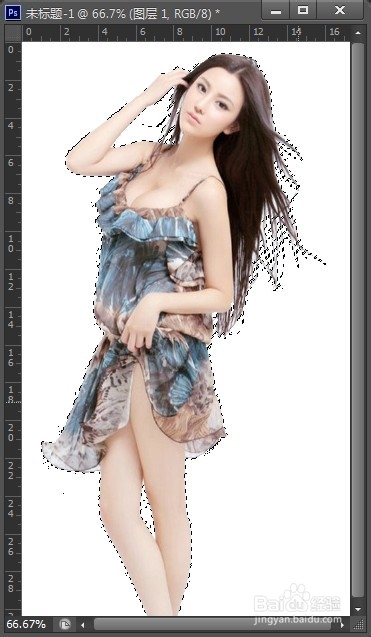371x637 pixels.
Task: Click the ruler origin corner box
Action: click(13, 33)
